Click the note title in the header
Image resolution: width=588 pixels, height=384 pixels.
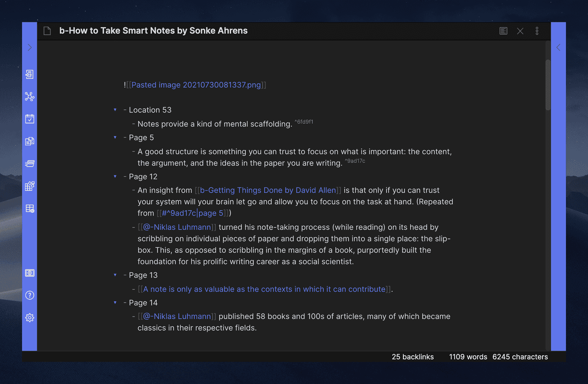tap(153, 31)
